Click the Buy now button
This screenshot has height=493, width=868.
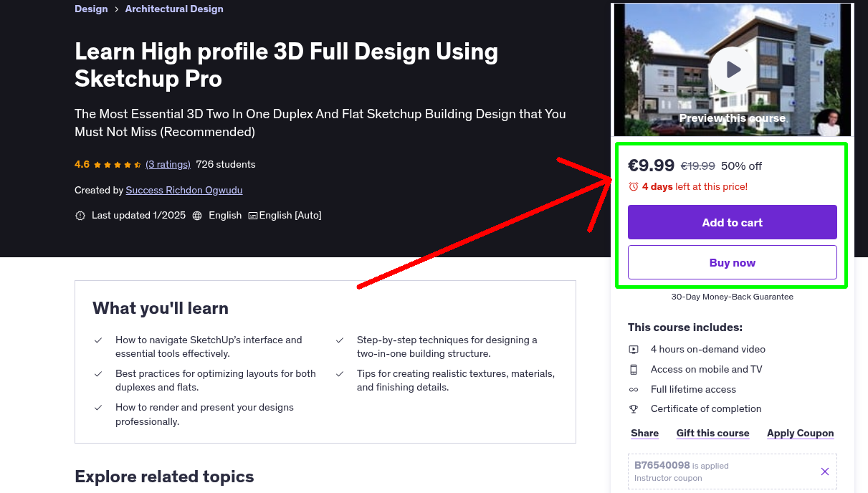[x=733, y=262]
